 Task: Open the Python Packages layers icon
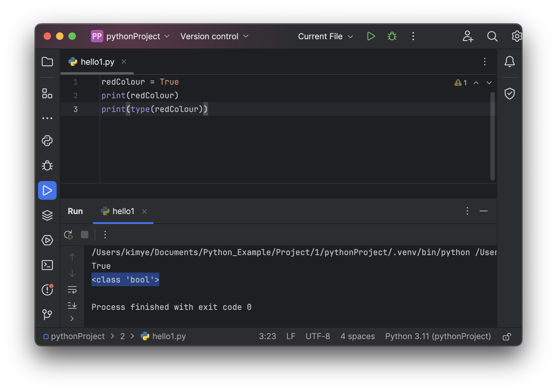point(47,215)
